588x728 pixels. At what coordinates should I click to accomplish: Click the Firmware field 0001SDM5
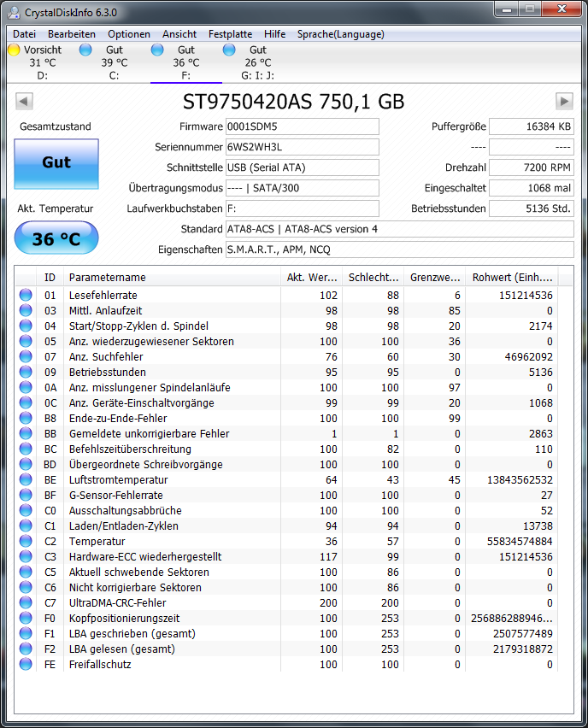(x=302, y=126)
